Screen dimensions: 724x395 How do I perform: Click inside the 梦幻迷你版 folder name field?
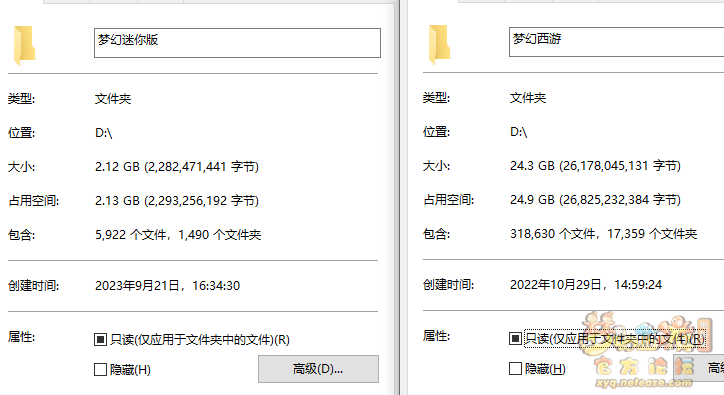pos(237,43)
